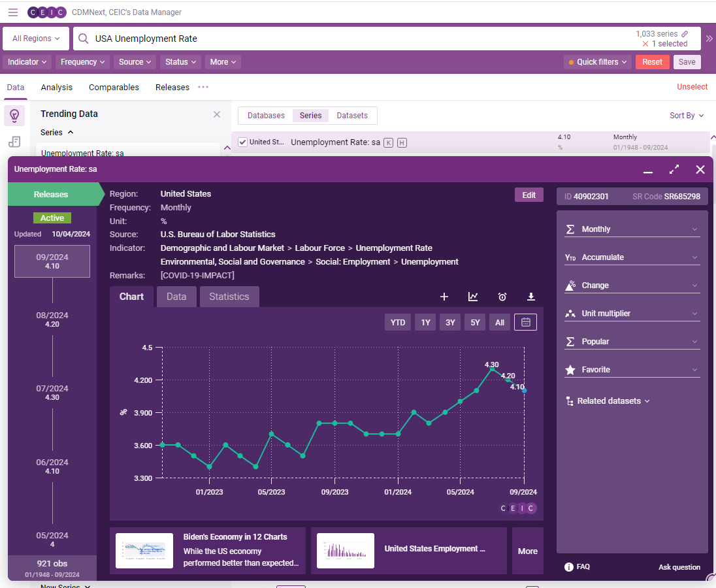Image resolution: width=716 pixels, height=588 pixels.
Task: Open the hamburger main menu
Action: [x=13, y=12]
